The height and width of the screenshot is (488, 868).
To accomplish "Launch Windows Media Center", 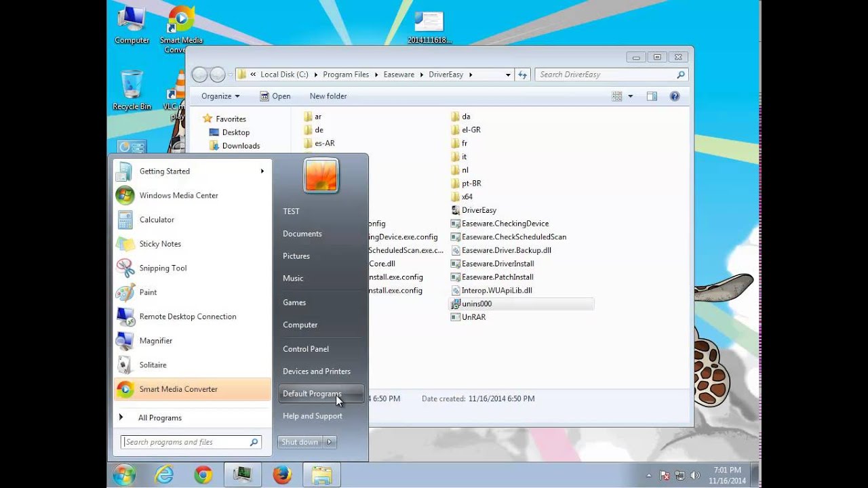I will pos(192,195).
